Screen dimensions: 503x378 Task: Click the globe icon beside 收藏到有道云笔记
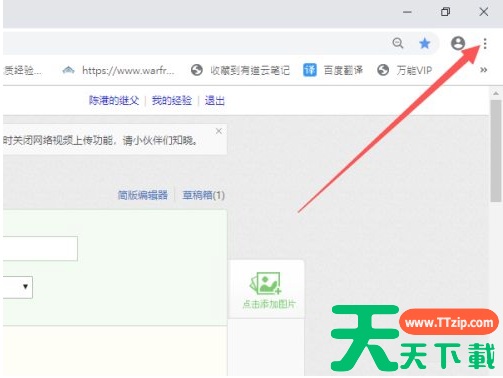coord(197,70)
